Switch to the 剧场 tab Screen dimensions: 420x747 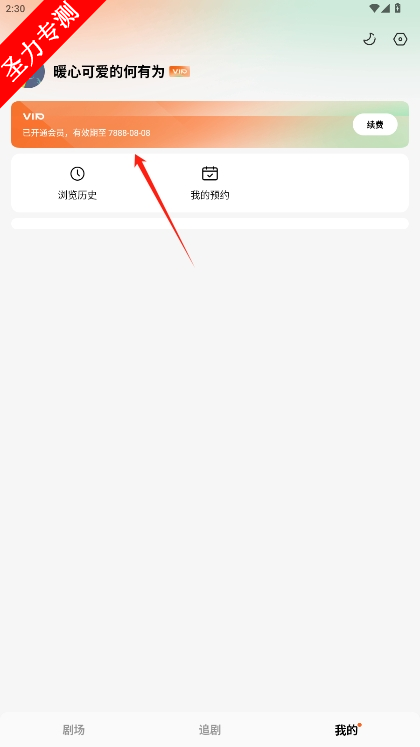[x=73, y=729]
